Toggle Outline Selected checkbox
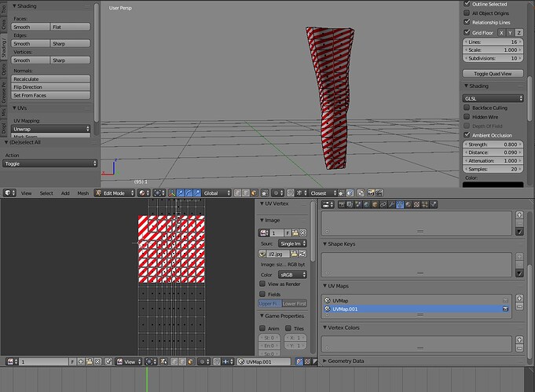The image size is (535, 392). click(467, 4)
